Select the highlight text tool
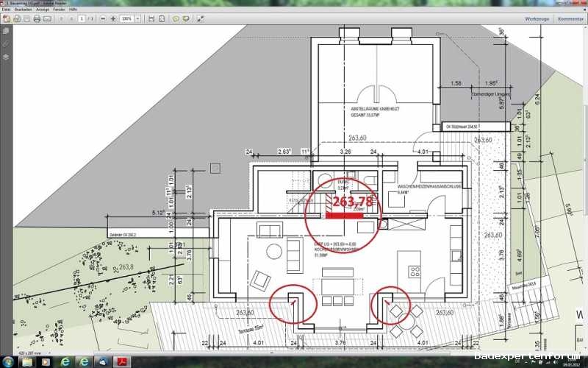This screenshot has width=588, height=368. pos(186,18)
